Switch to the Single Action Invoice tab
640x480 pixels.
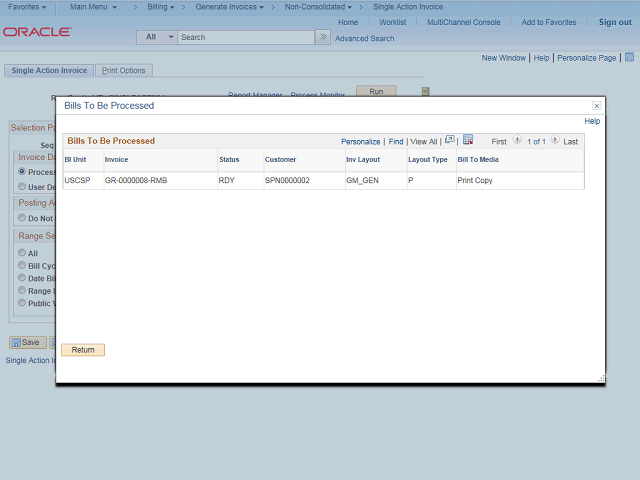[49, 70]
